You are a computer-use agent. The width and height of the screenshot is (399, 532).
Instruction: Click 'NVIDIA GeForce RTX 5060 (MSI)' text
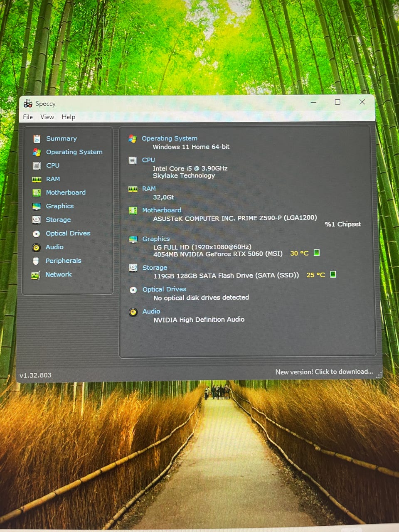click(x=231, y=254)
